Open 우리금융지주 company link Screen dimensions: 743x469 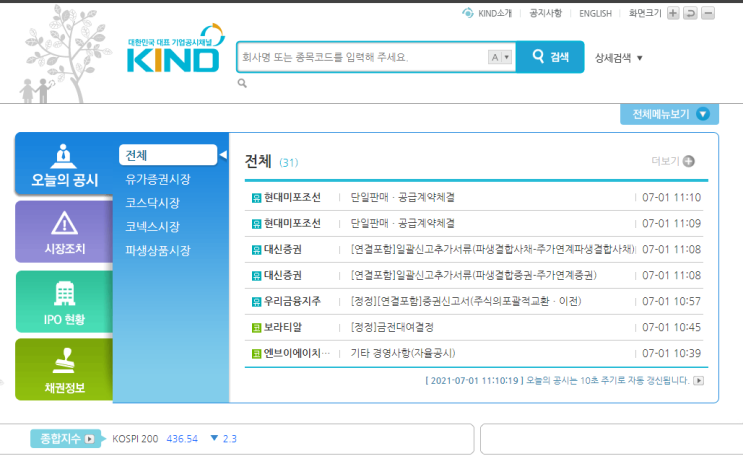[x=292, y=301]
